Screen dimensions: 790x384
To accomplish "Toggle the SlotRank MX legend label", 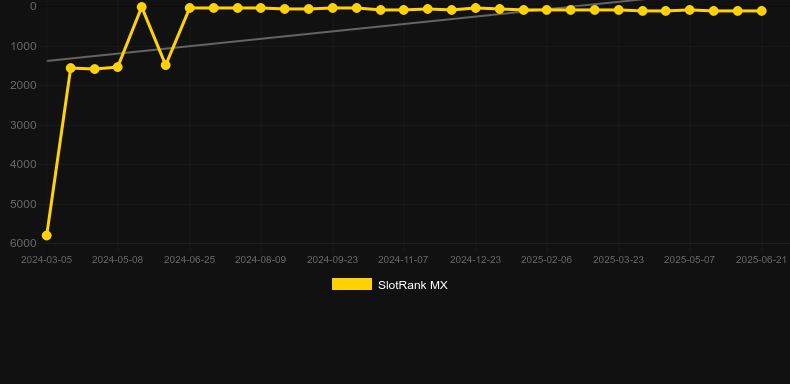I will 412,285.
